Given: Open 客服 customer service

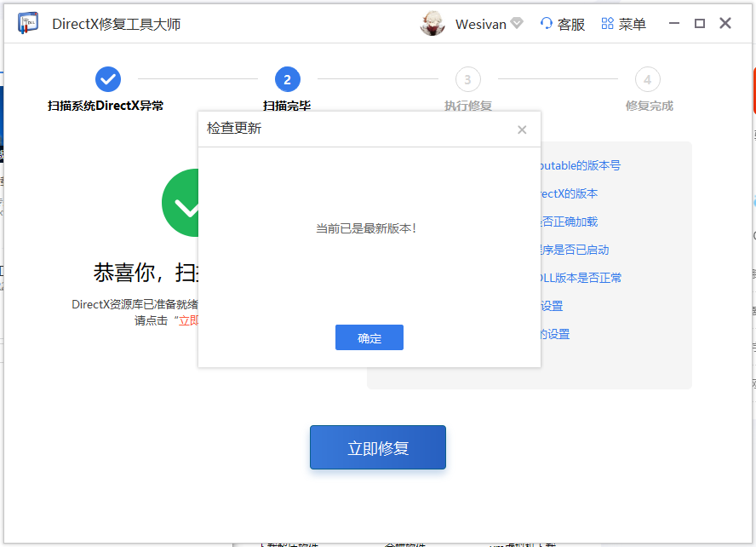Looking at the screenshot, I should pyautogui.click(x=563, y=24).
